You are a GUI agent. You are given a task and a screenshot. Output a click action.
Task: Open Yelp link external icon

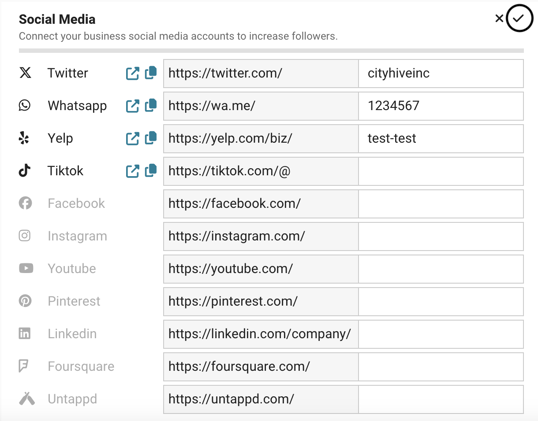click(132, 138)
